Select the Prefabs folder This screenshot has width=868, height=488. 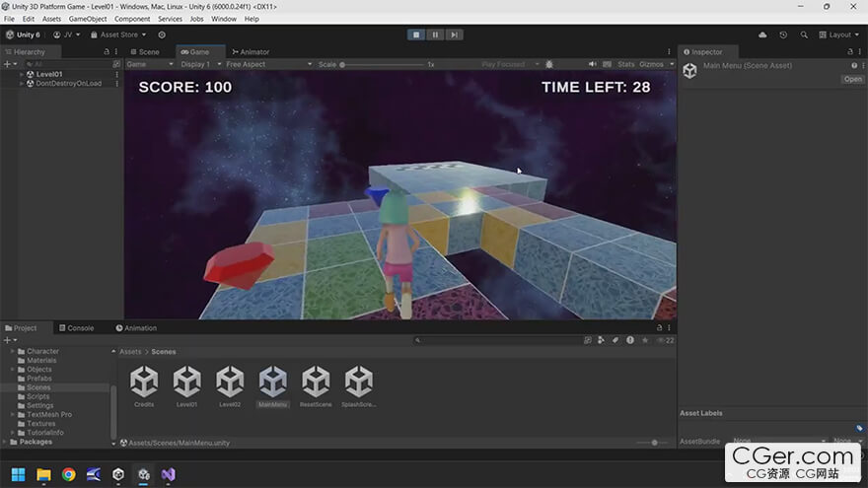[39, 379]
